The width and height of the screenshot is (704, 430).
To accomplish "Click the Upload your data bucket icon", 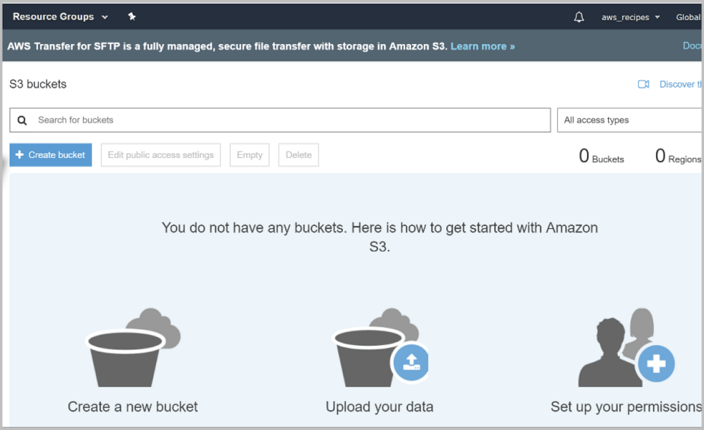I will (x=382, y=346).
